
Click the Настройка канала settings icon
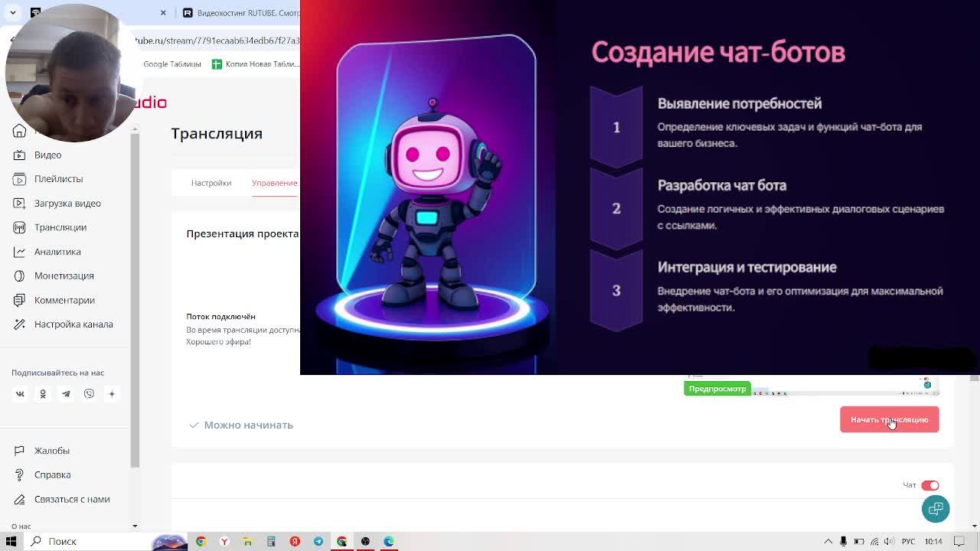tap(20, 324)
